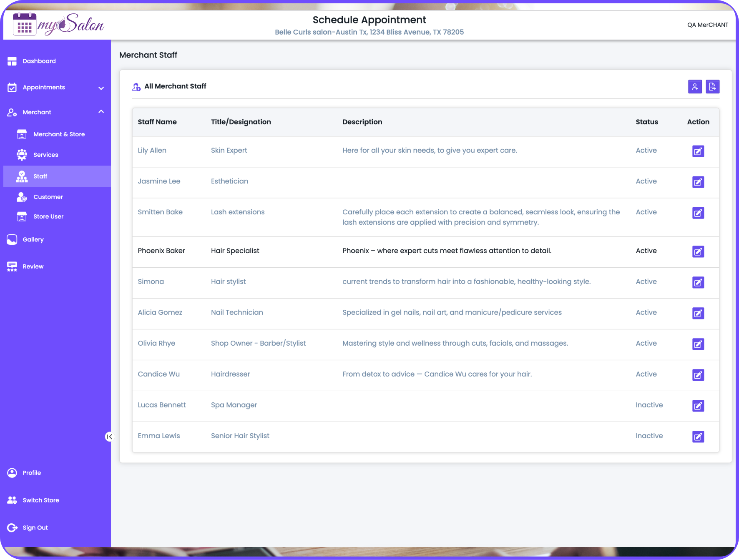
Task: Select the Services sidebar icon
Action: pos(22,155)
